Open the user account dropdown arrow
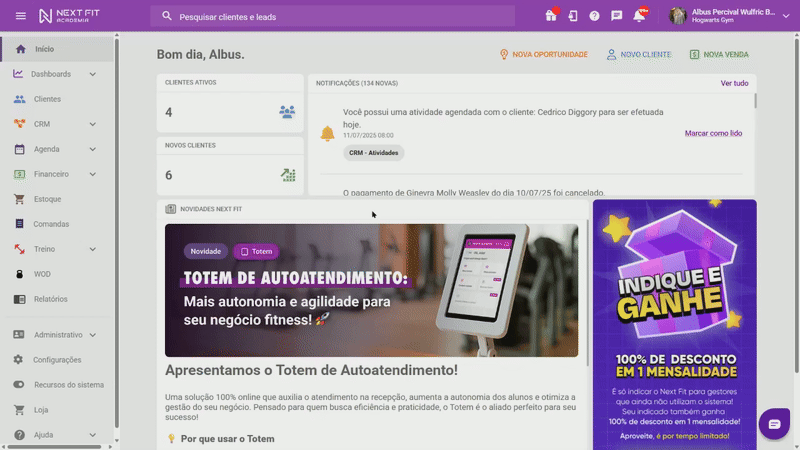Screen dimensions: 800x450 786,16
